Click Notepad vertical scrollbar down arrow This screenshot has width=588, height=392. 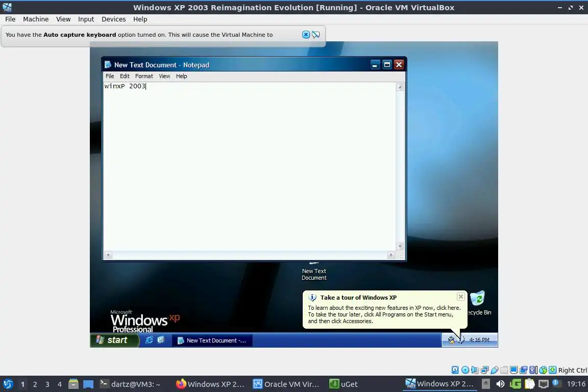tap(400, 247)
